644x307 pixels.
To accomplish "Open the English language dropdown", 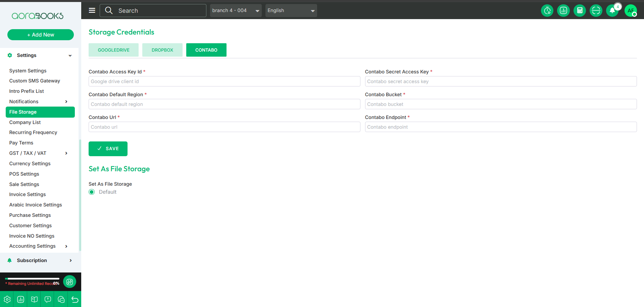I will tap(291, 11).
